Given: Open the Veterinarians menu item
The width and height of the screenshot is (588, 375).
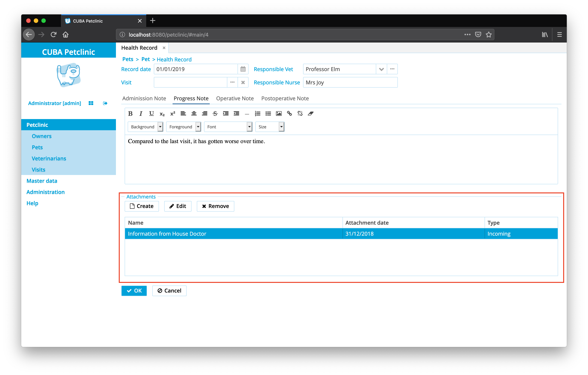Looking at the screenshot, I should tap(49, 158).
